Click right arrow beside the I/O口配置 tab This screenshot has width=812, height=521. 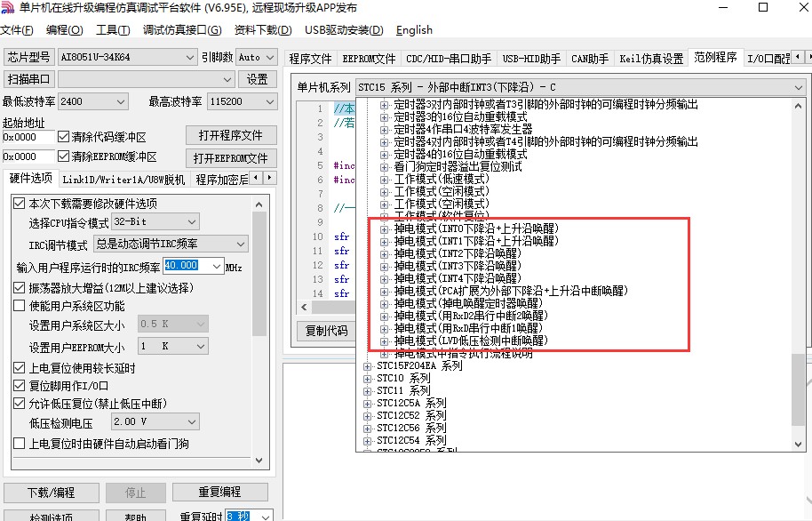click(x=809, y=56)
